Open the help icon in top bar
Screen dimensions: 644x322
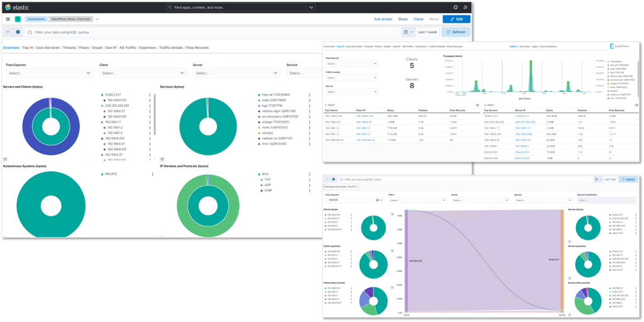click(x=455, y=7)
